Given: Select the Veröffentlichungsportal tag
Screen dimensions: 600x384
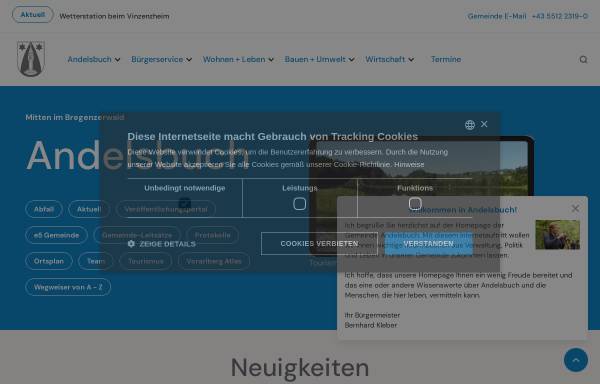Looking at the screenshot, I should 166,209.
